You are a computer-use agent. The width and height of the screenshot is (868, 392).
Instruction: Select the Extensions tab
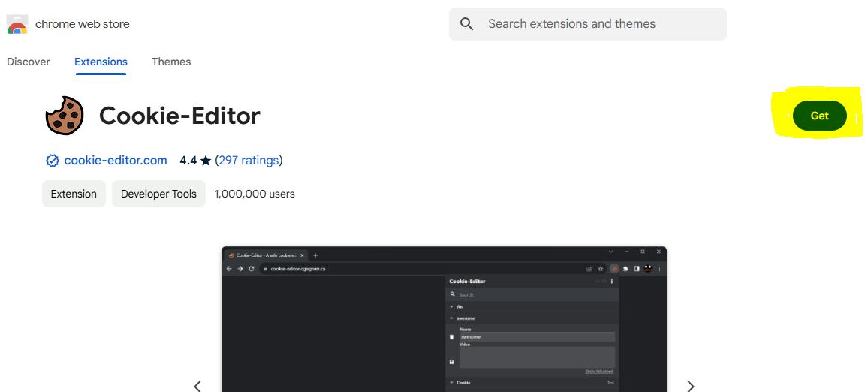101,62
